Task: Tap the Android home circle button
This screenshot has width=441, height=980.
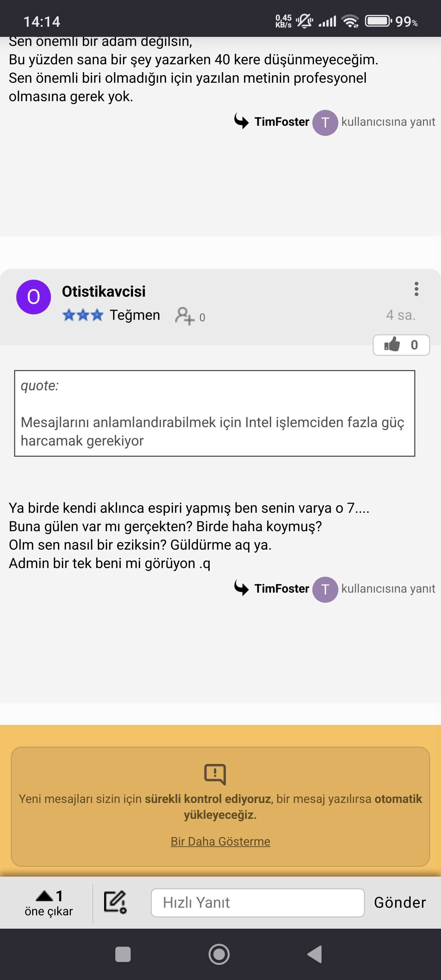Action: (x=219, y=954)
